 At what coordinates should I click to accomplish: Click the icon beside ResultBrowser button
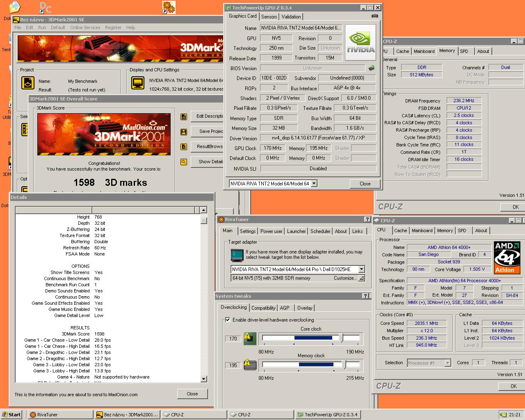coord(184,146)
